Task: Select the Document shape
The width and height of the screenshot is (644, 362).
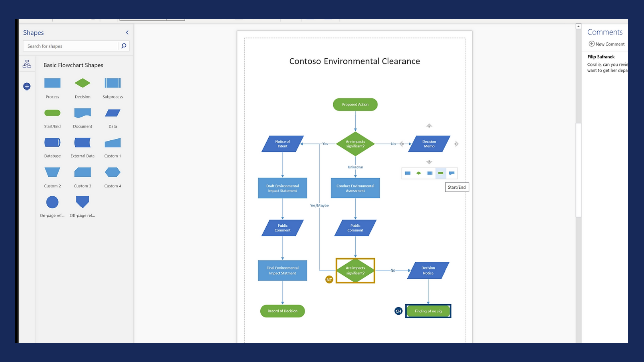Action: click(x=83, y=113)
